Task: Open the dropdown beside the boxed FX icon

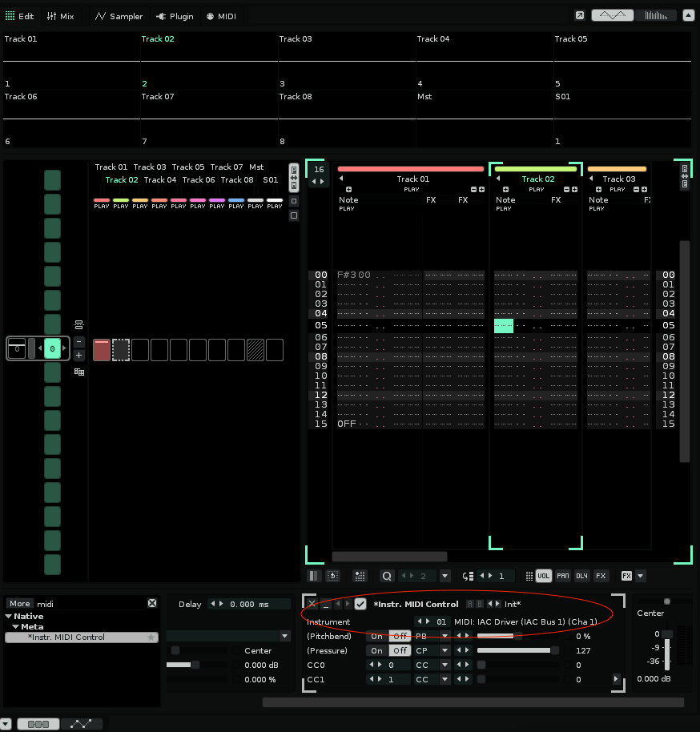Action: coord(641,576)
